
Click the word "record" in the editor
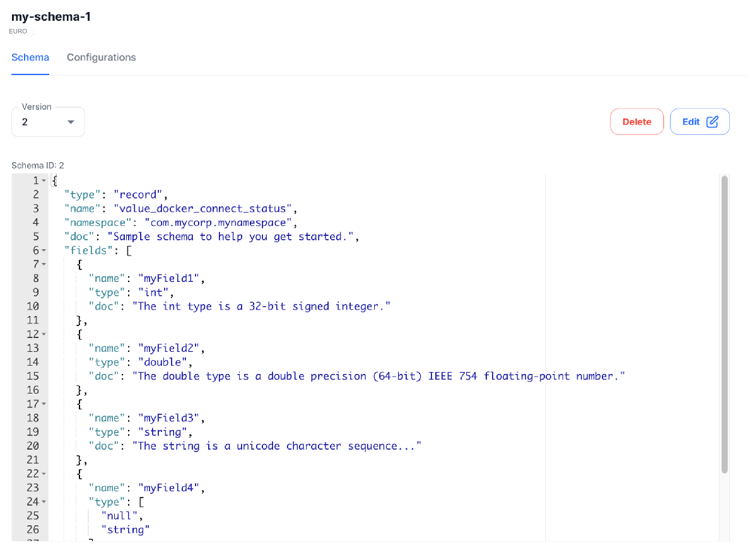pyautogui.click(x=138, y=194)
